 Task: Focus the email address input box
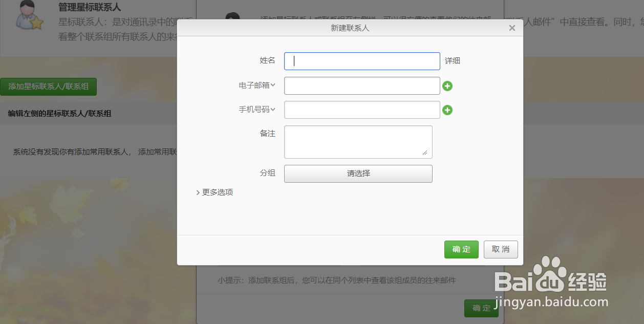coord(361,85)
